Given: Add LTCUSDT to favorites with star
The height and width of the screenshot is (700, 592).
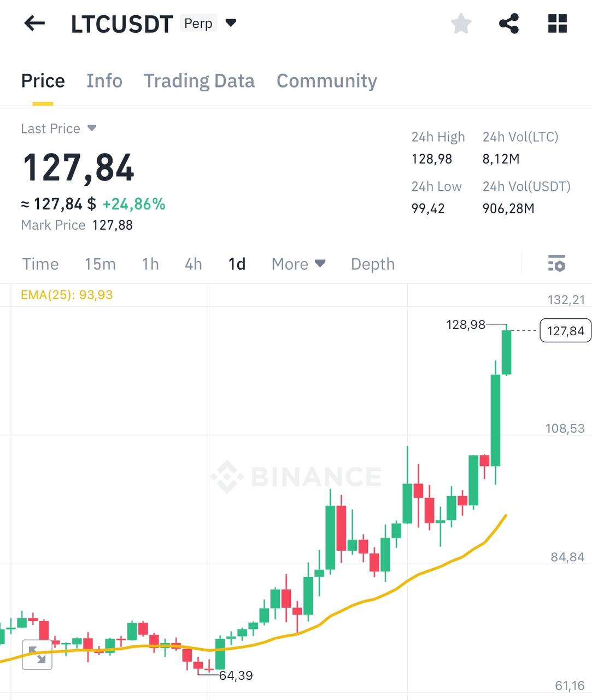Looking at the screenshot, I should (x=461, y=24).
